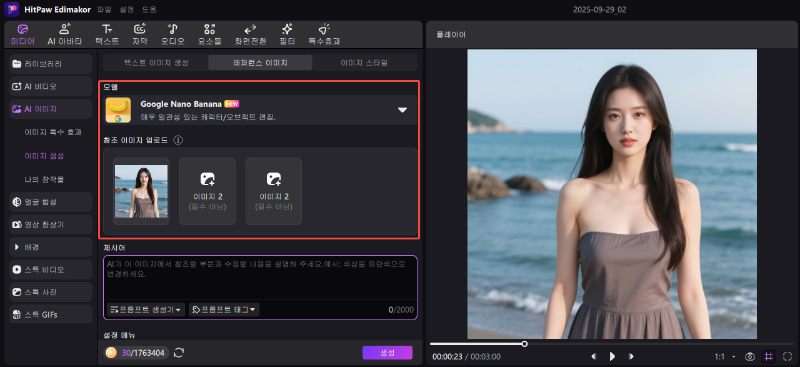Expand the Background (배경) sidebar section

tap(51, 247)
